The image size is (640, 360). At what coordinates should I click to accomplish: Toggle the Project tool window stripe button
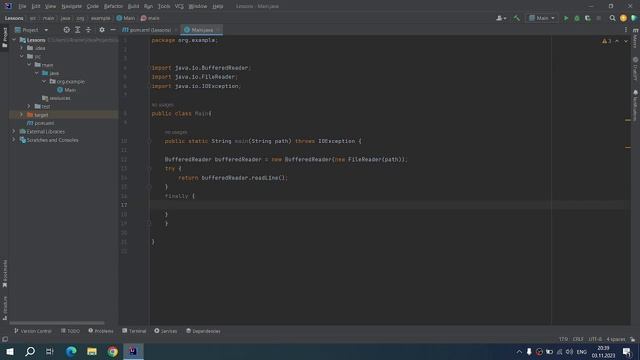pos(5,38)
